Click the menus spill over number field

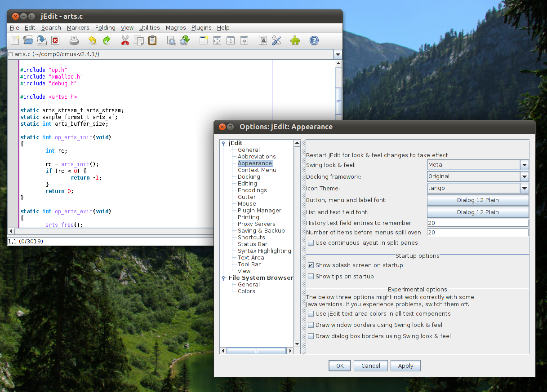(478, 233)
